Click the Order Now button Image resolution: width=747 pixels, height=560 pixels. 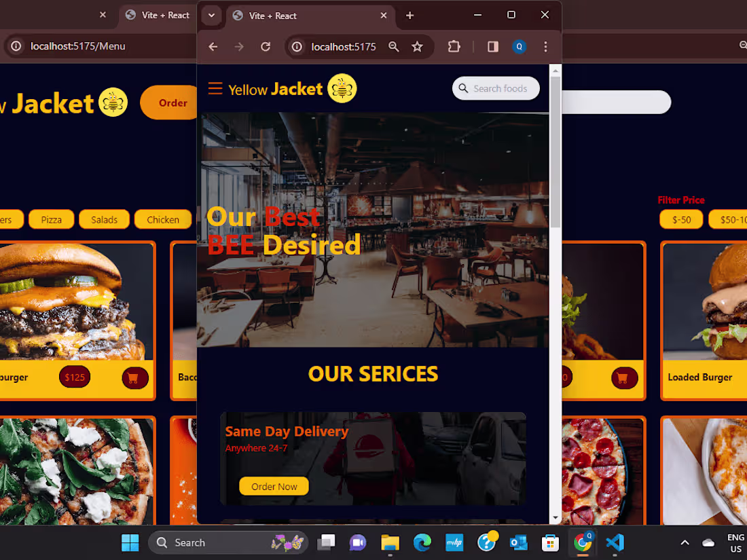274,486
